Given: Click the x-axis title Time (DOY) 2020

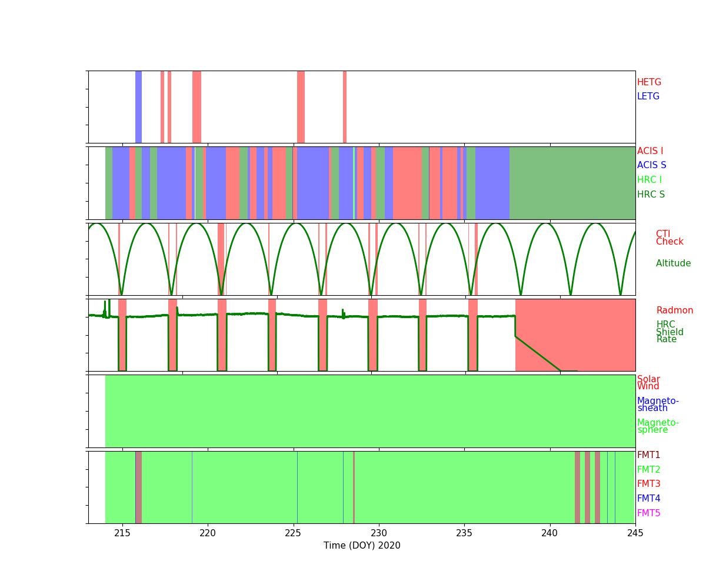Looking at the screenshot, I should coord(362,546).
